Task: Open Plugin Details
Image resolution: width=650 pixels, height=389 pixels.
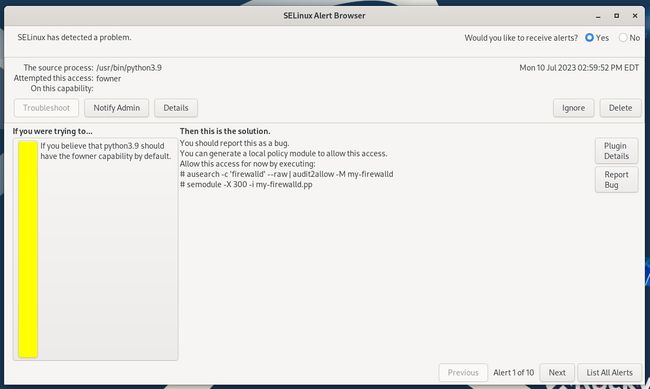Action: [x=616, y=151]
